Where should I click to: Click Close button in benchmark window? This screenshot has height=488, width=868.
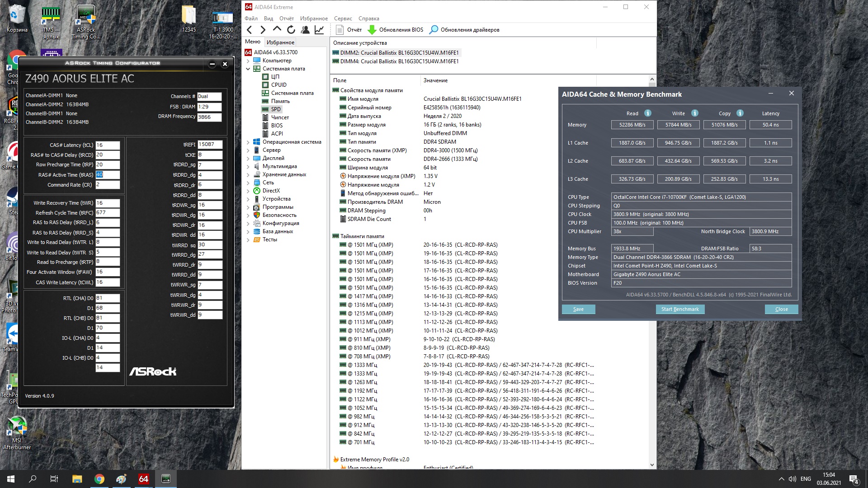(x=781, y=309)
